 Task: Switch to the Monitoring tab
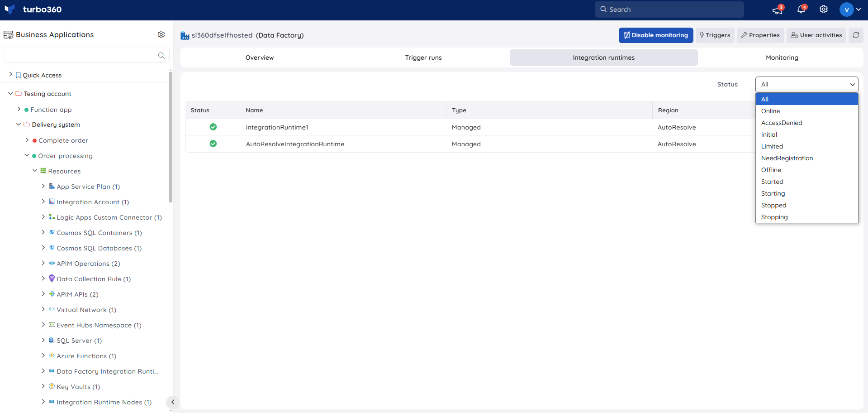pyautogui.click(x=782, y=58)
